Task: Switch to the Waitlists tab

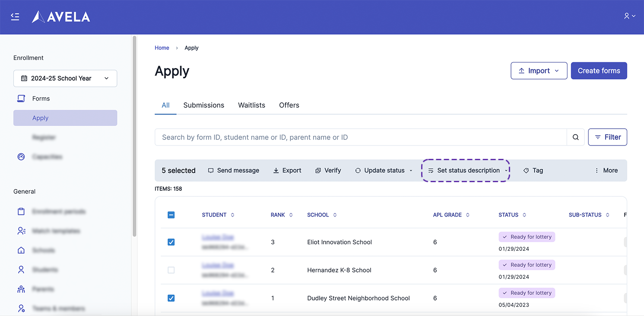Action: [x=251, y=105]
